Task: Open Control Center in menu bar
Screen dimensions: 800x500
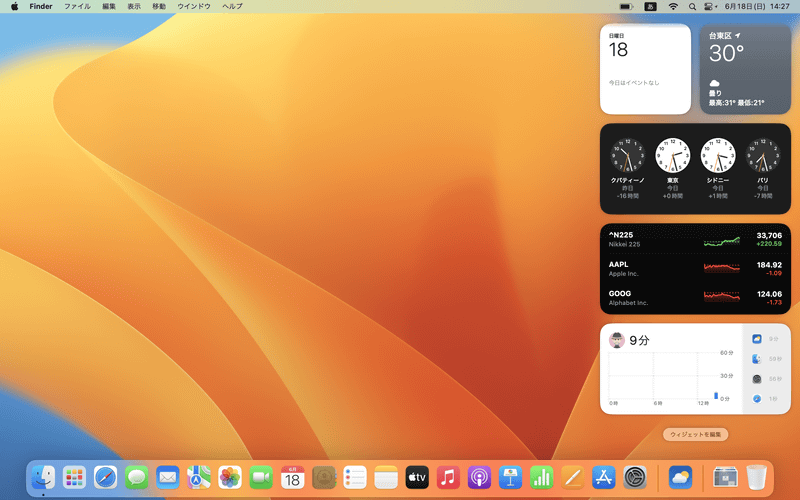Action: 710,7
